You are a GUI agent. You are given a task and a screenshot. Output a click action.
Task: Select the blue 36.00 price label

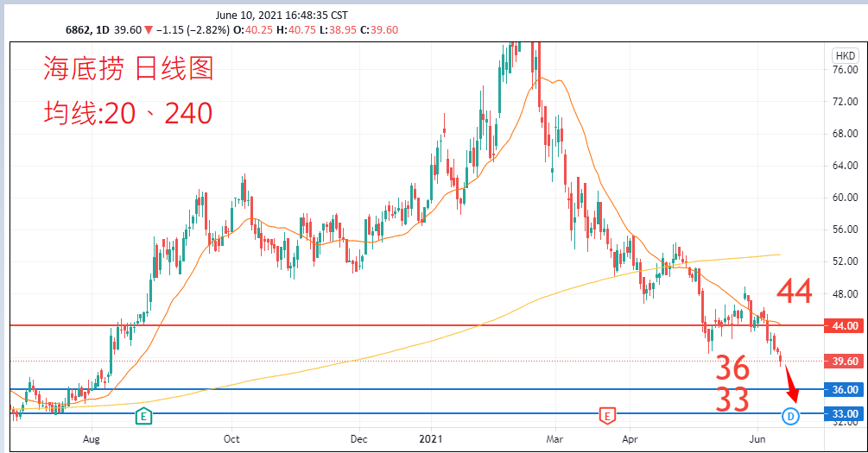pyautogui.click(x=844, y=389)
